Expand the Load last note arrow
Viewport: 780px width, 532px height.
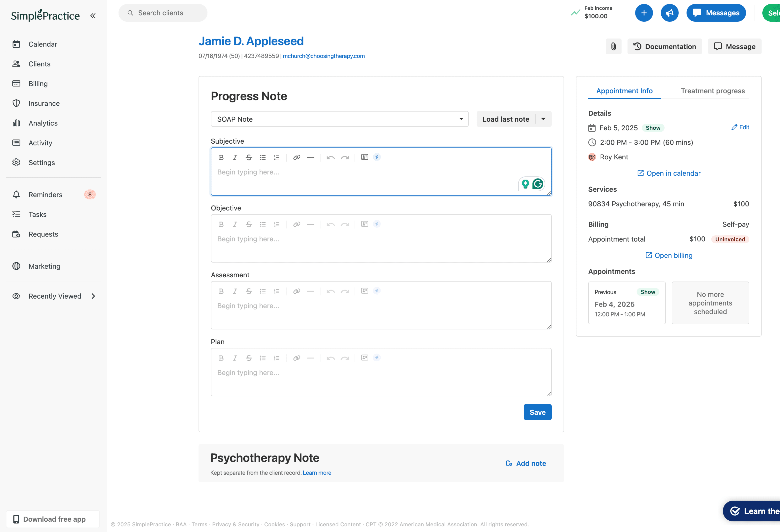pyautogui.click(x=543, y=119)
